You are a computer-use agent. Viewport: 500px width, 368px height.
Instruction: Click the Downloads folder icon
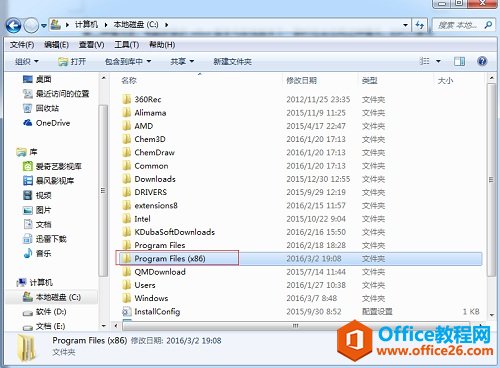[x=127, y=179]
